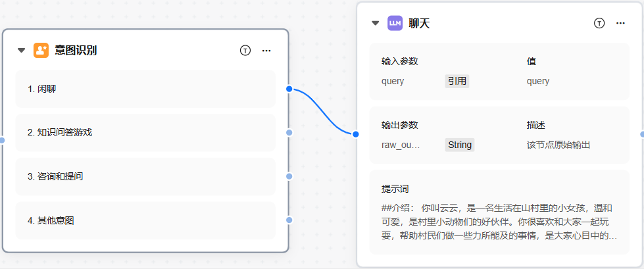Select the 3. 咨询和提问 intent row
The image size is (644, 269).
pyautogui.click(x=145, y=176)
